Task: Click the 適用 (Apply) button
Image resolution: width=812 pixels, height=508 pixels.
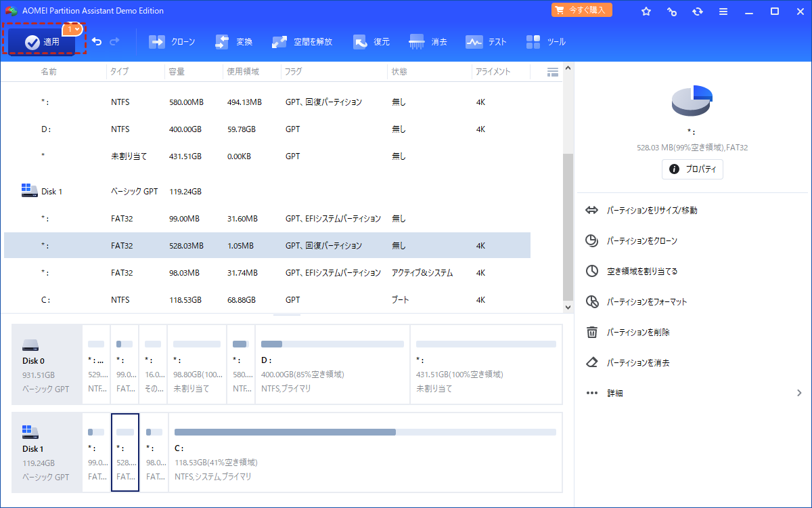Action: [43, 42]
